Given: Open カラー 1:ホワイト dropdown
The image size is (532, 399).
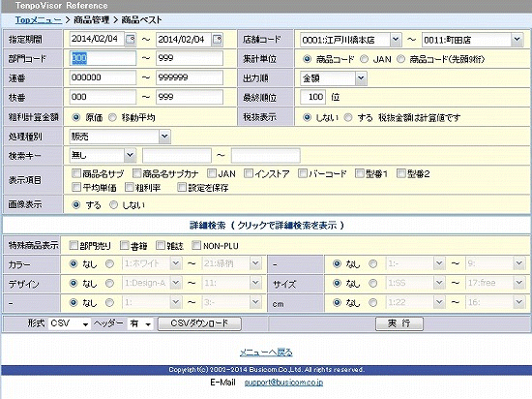Looking at the screenshot, I should [x=152, y=263].
